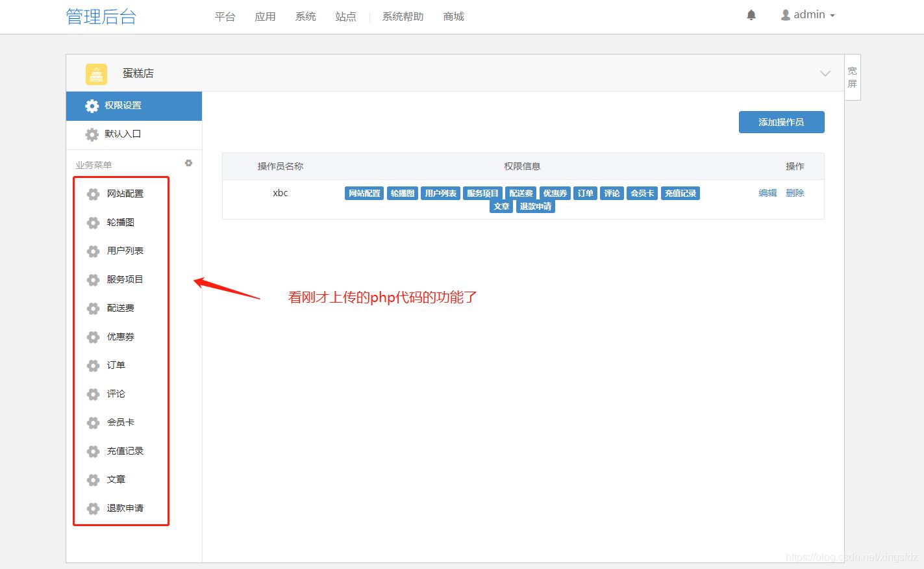The image size is (924, 569).
Task: Click the gear icon next to 会员卡
Action: coord(93,423)
